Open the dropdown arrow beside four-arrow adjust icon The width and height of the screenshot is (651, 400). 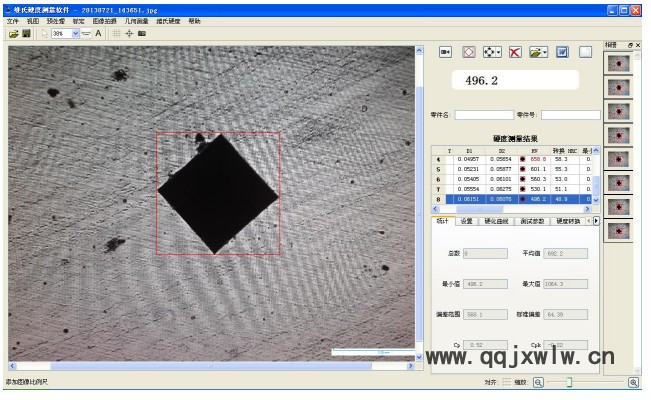pos(499,52)
